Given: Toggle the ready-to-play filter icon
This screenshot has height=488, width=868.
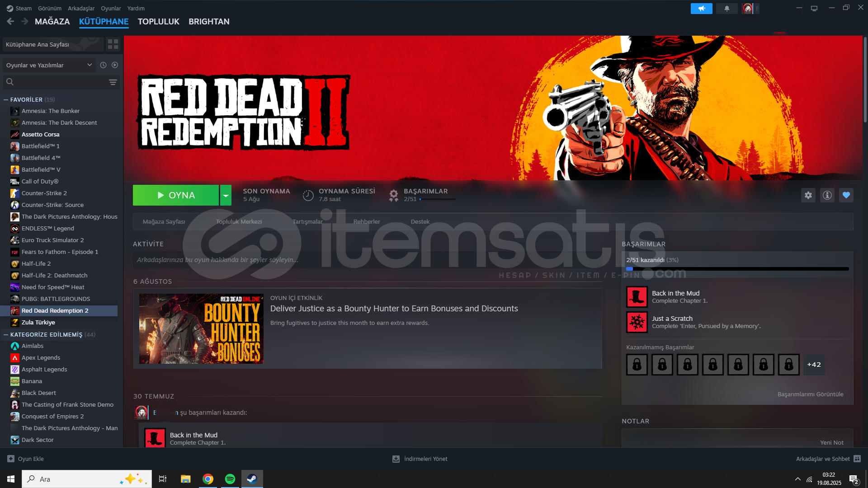Looking at the screenshot, I should pos(115,65).
